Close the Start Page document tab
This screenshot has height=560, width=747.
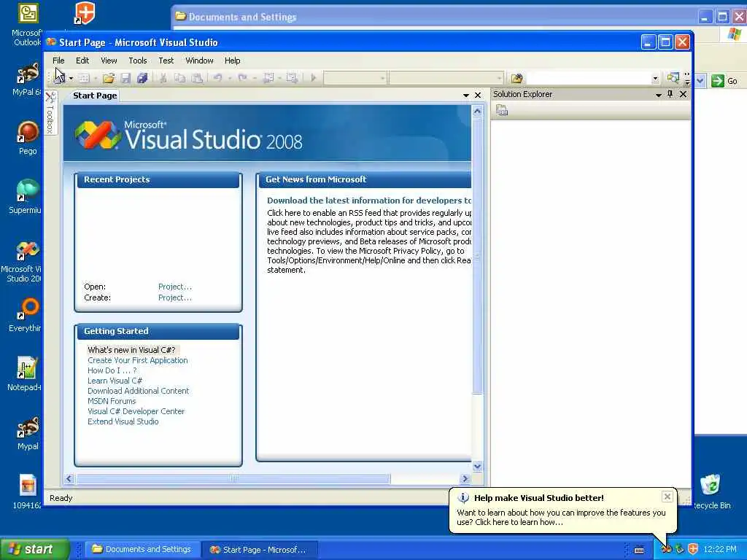[x=478, y=96]
